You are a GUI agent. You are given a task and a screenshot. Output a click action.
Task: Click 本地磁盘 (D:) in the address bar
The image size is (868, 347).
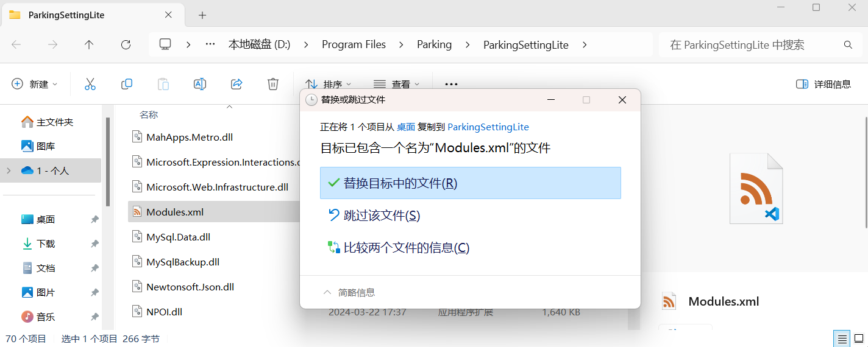coord(259,44)
